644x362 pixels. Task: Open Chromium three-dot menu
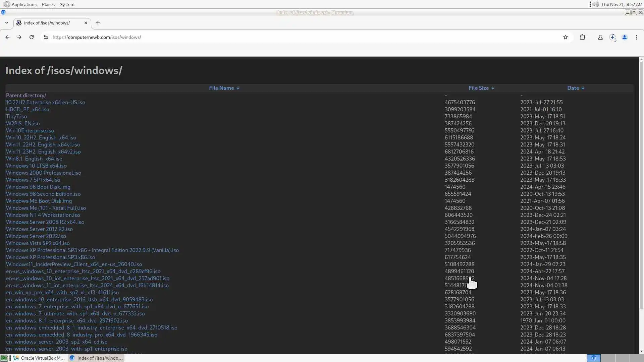pyautogui.click(x=637, y=37)
